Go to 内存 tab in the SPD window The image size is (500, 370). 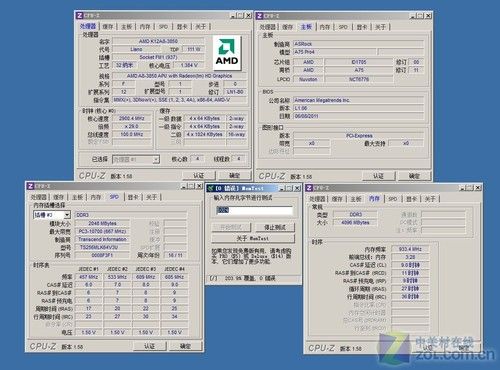(x=96, y=197)
